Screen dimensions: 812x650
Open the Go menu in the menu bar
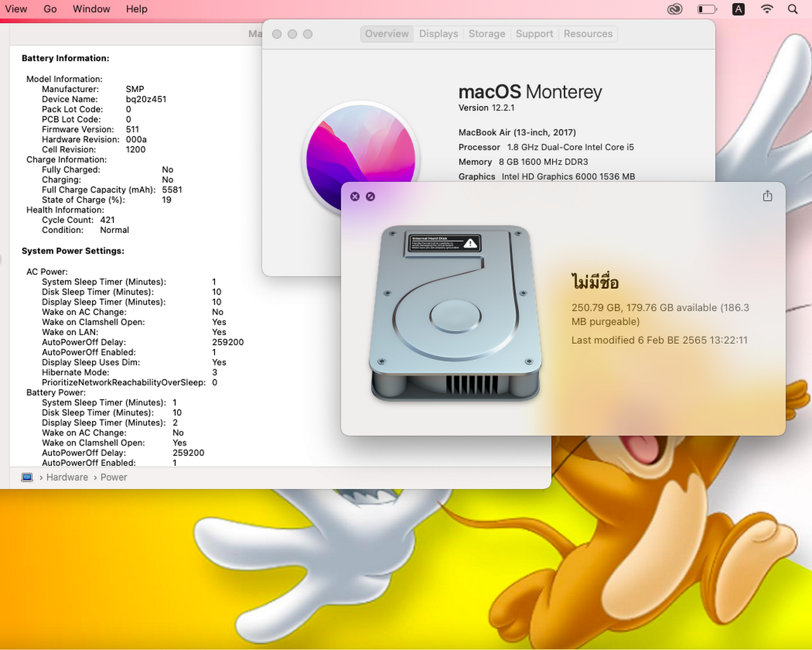[x=50, y=9]
